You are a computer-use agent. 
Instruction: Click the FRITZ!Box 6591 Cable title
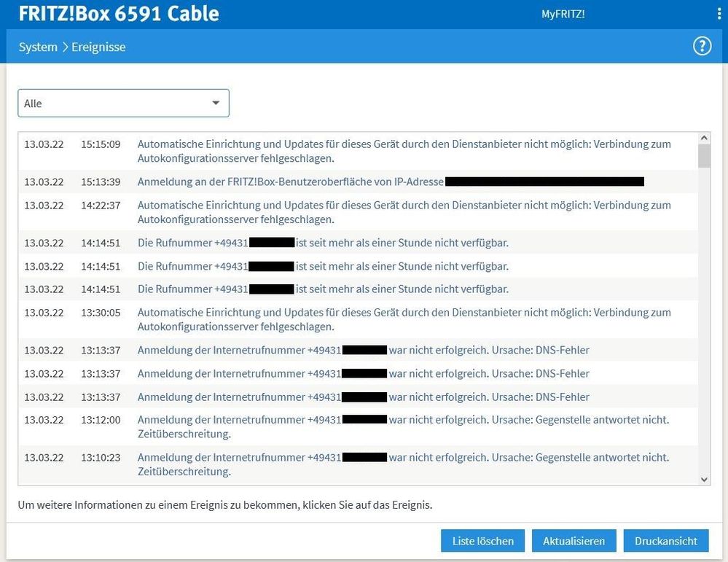(119, 13)
